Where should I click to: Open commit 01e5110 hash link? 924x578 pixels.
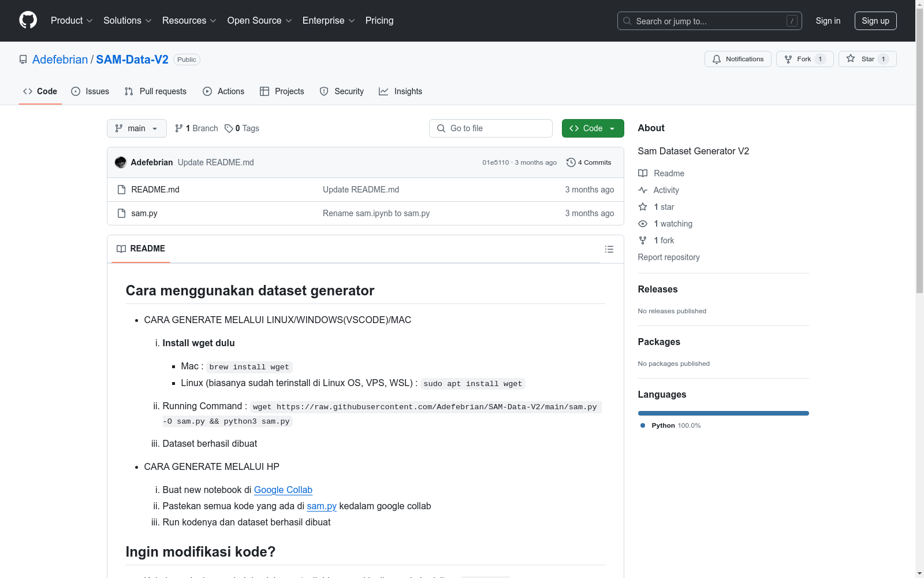coord(495,162)
